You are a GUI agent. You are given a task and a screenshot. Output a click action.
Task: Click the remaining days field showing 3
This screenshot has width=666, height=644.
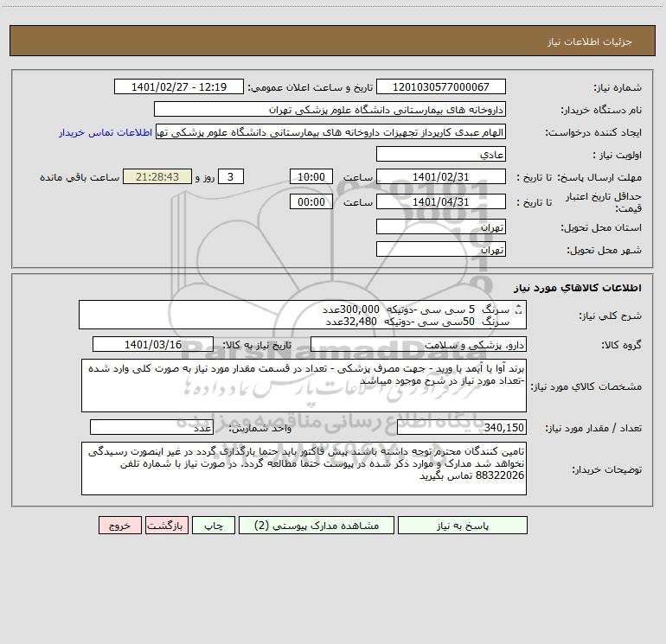(x=231, y=176)
